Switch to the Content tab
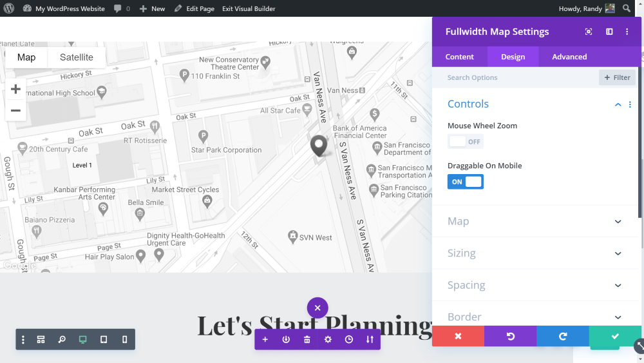Image resolution: width=644 pixels, height=363 pixels. click(x=460, y=57)
